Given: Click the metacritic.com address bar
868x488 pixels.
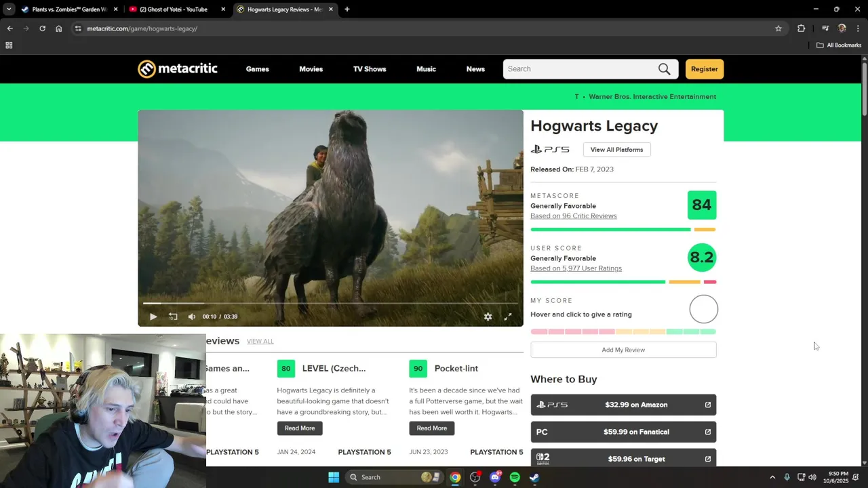Looking at the screenshot, I should coord(427,28).
